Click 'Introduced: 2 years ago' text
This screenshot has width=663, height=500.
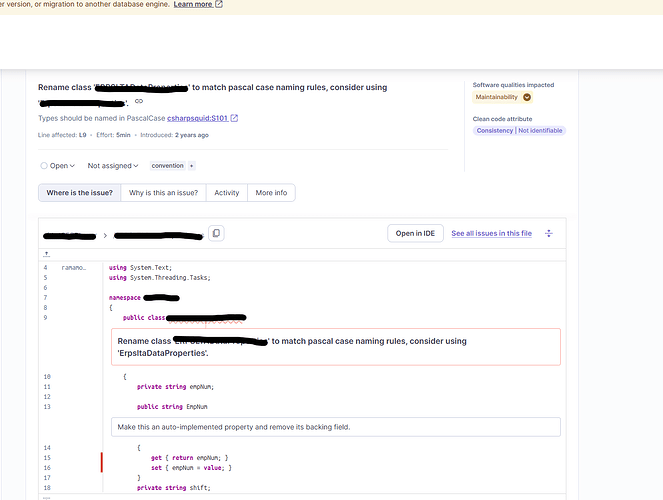pos(174,135)
